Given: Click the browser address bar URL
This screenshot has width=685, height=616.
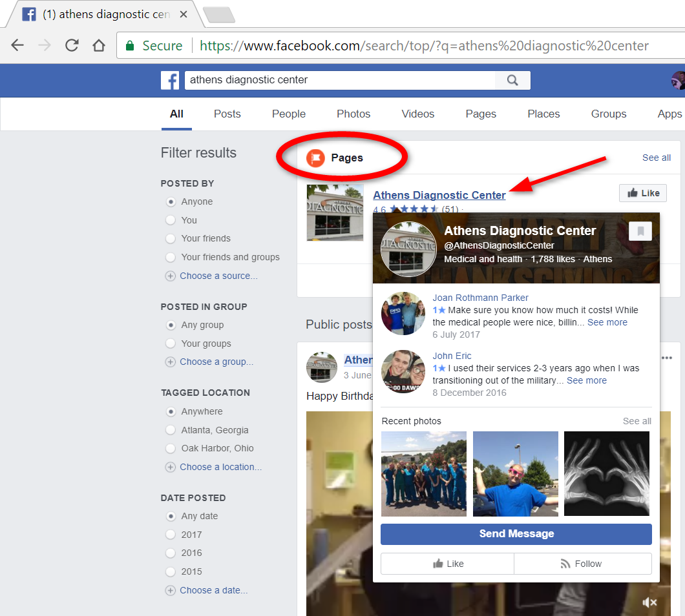Looking at the screenshot, I should [x=424, y=46].
